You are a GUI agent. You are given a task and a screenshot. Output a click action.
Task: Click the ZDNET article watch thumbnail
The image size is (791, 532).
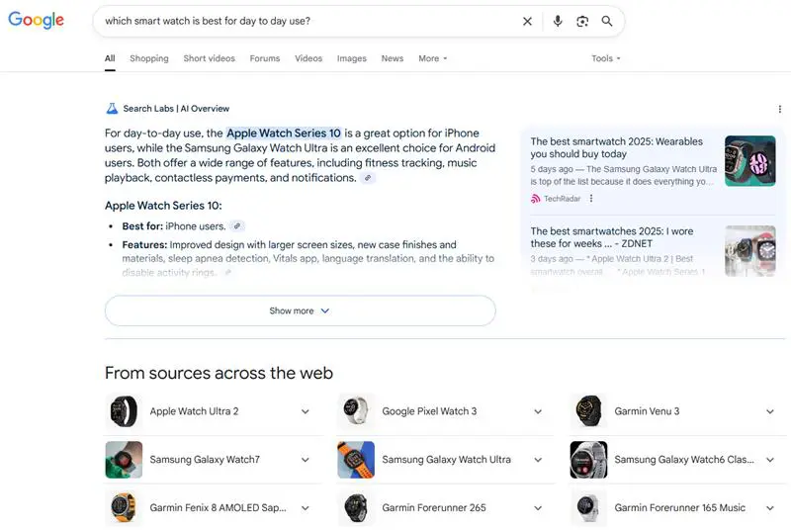[750, 251]
